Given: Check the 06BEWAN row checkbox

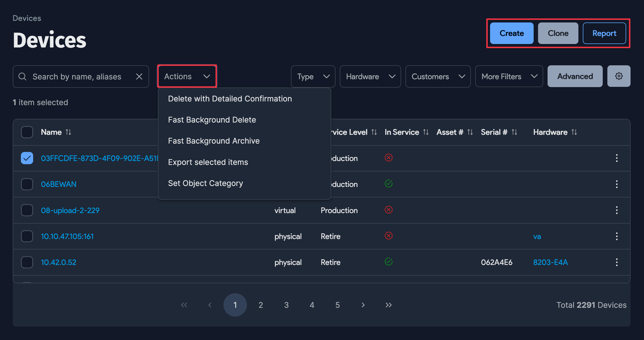Looking at the screenshot, I should click(27, 184).
